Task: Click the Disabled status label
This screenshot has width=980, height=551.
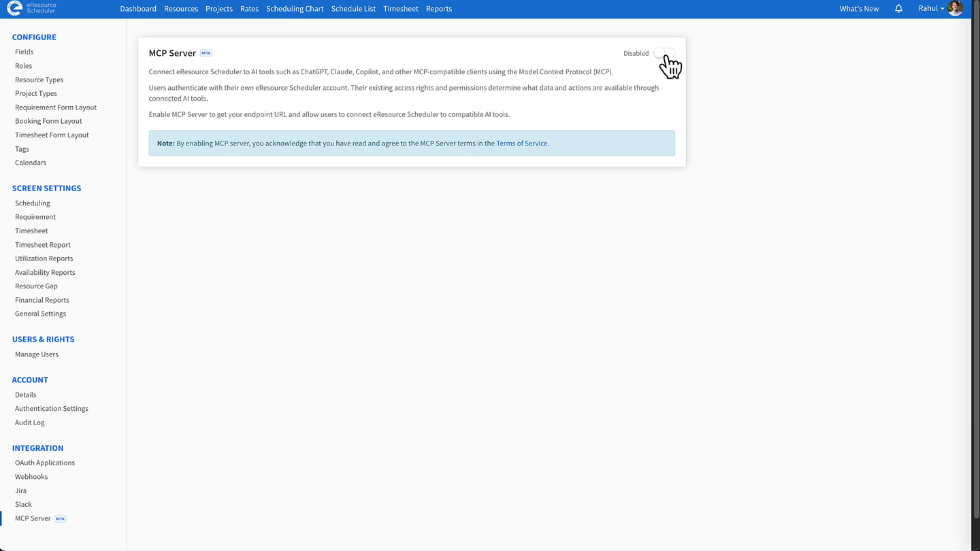Action: (x=636, y=53)
